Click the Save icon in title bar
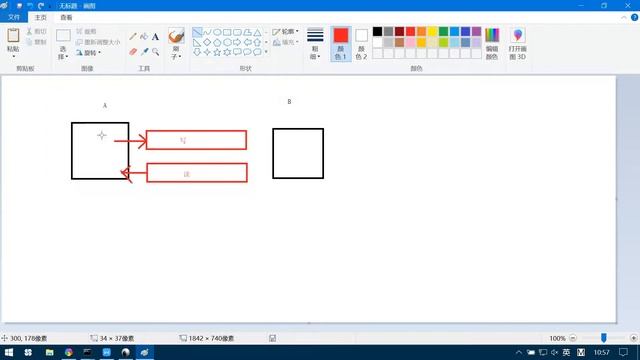The image size is (640, 360). [19, 6]
